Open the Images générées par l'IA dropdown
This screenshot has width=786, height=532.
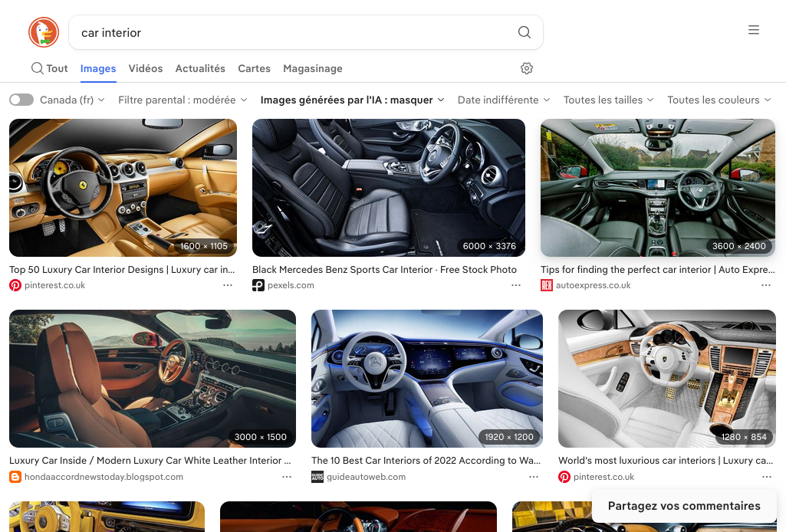351,100
